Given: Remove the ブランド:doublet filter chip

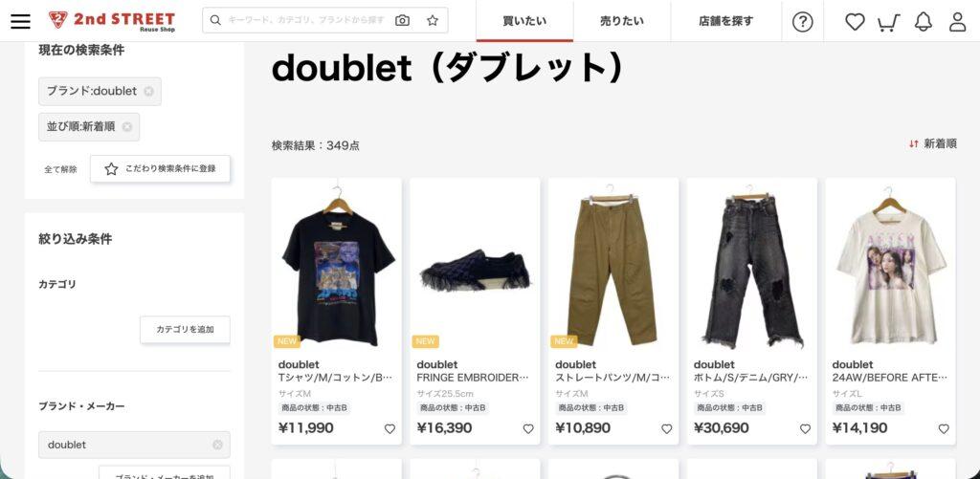Looking at the screenshot, I should tap(148, 91).
